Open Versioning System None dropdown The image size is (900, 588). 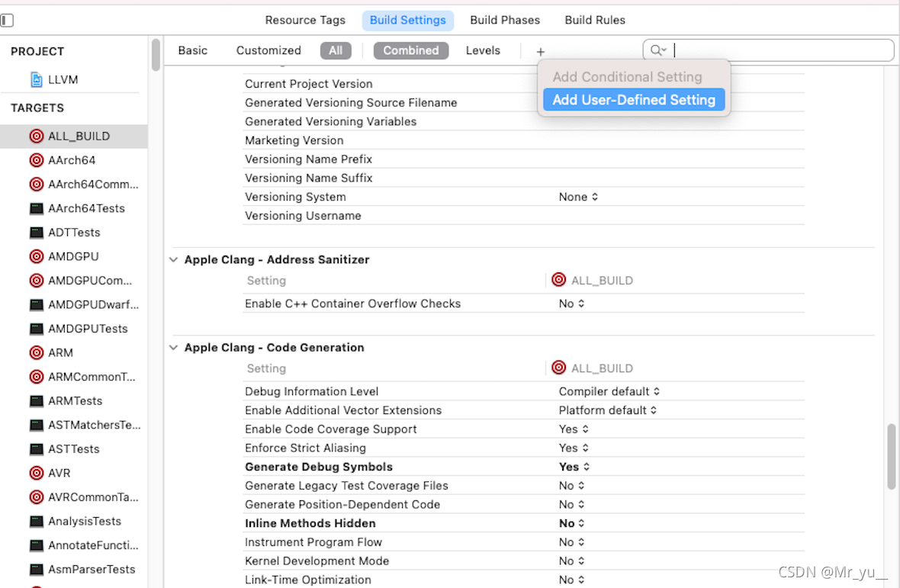click(579, 197)
